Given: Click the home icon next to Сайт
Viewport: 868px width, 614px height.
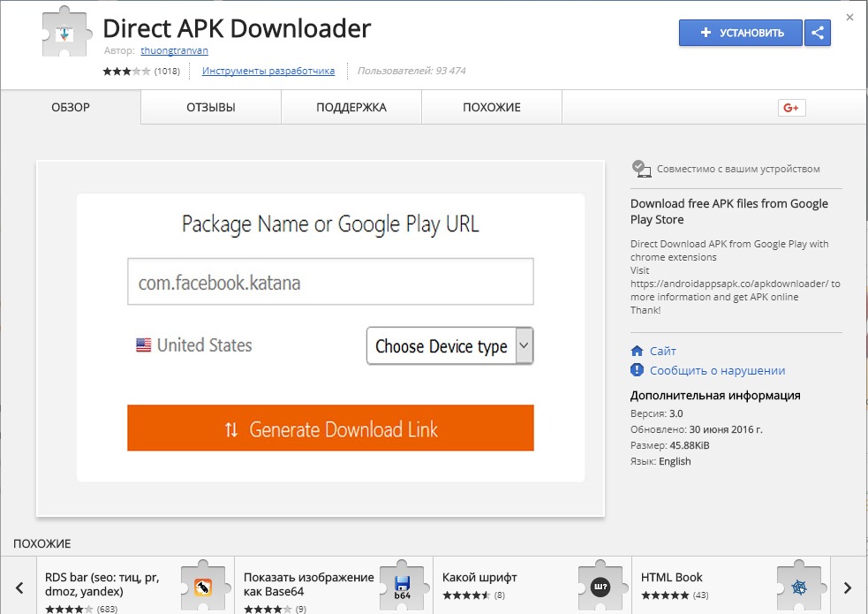Looking at the screenshot, I should pyautogui.click(x=637, y=351).
